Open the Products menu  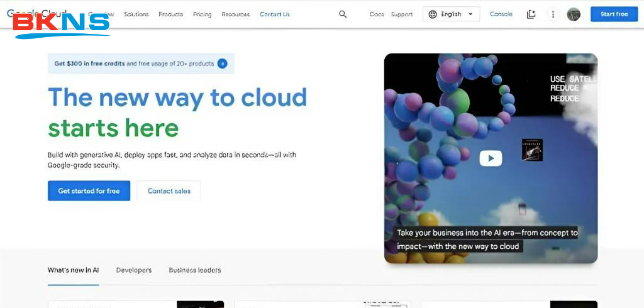click(x=171, y=14)
